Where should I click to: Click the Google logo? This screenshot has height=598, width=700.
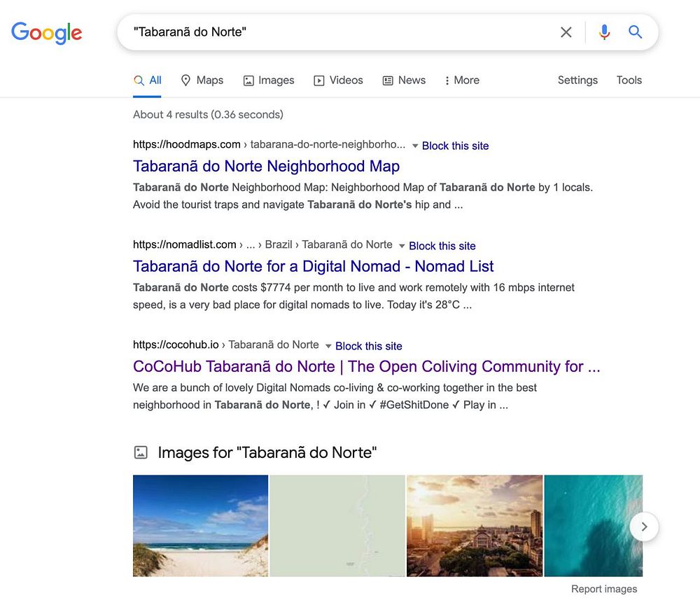pyautogui.click(x=46, y=33)
